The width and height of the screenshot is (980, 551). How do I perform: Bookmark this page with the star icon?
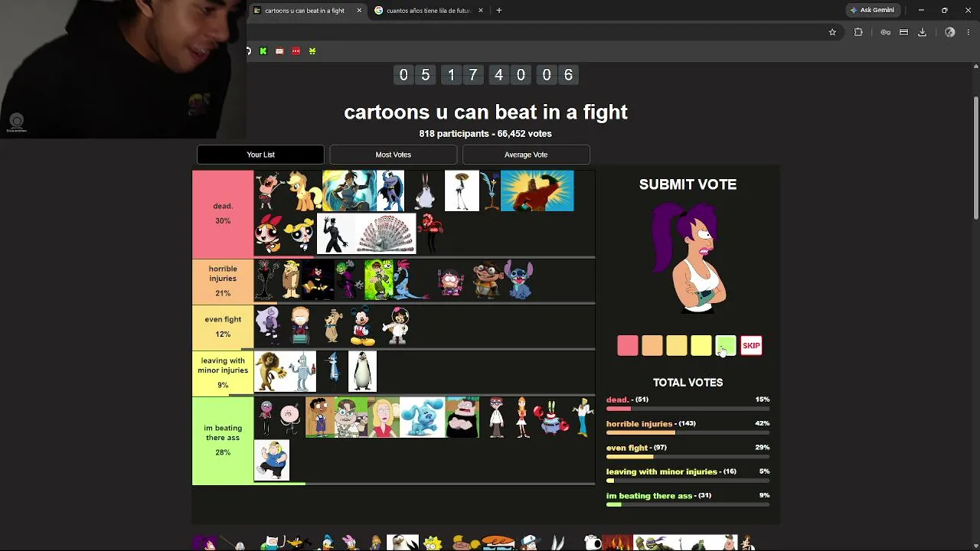[832, 32]
